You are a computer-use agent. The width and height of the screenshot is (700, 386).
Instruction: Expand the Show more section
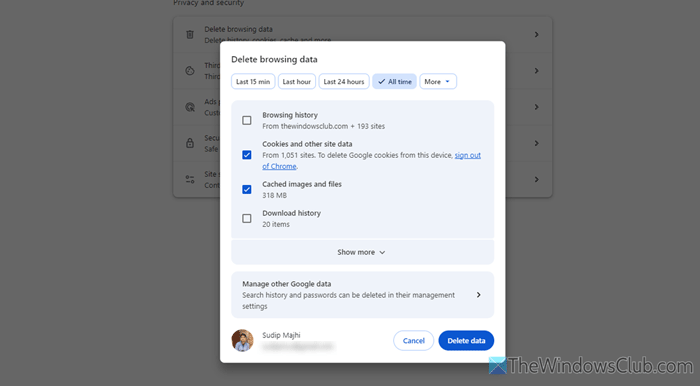click(x=362, y=252)
